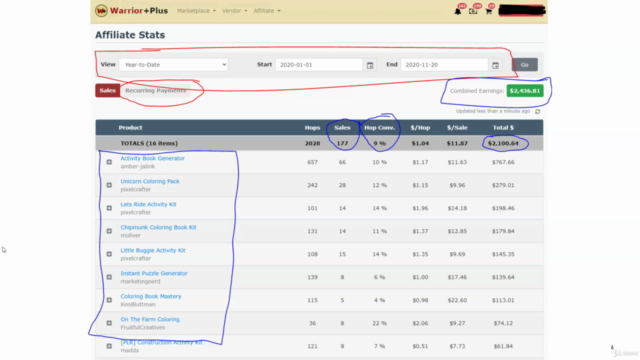Click the Warrior+Plus logo
Viewport: 640px width, 360px height.
coord(131,11)
